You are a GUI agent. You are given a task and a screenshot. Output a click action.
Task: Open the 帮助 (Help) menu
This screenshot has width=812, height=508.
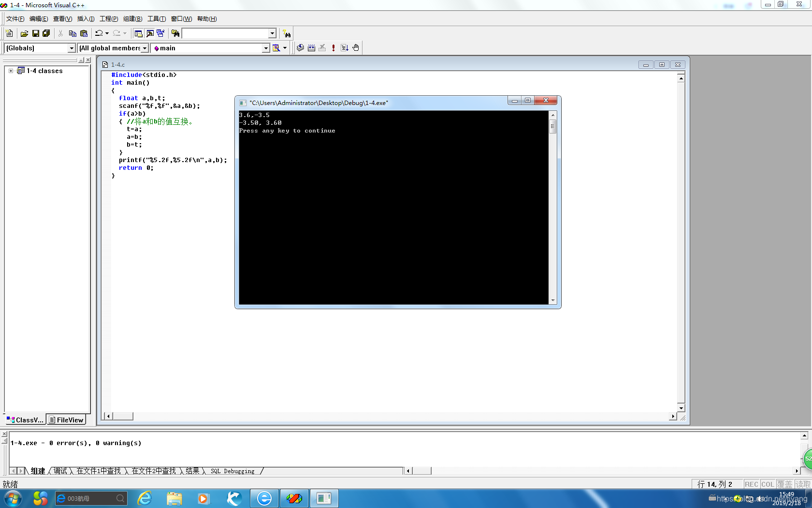(x=207, y=19)
